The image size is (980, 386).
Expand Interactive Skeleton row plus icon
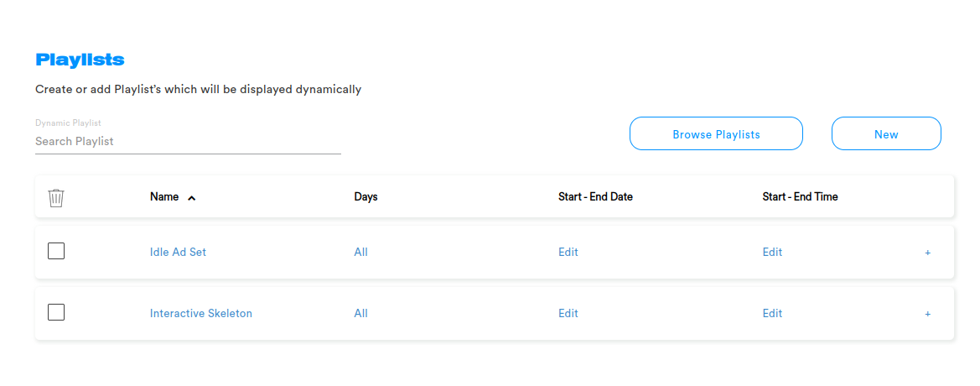pyautogui.click(x=927, y=314)
